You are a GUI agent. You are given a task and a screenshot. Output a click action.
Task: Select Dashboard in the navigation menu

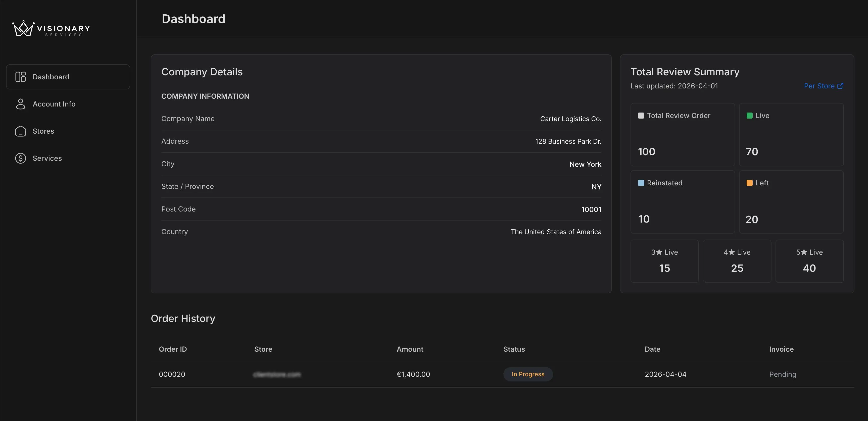pyautogui.click(x=51, y=77)
